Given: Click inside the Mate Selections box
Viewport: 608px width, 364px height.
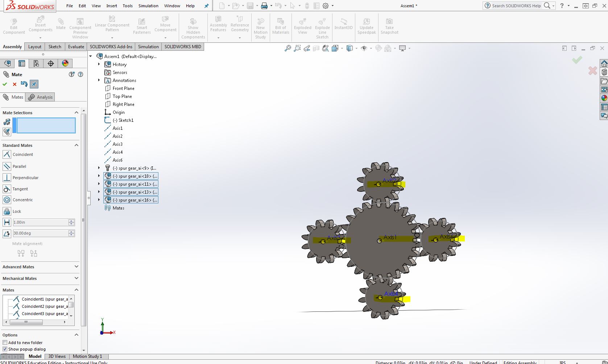Looking at the screenshot, I should point(46,126).
